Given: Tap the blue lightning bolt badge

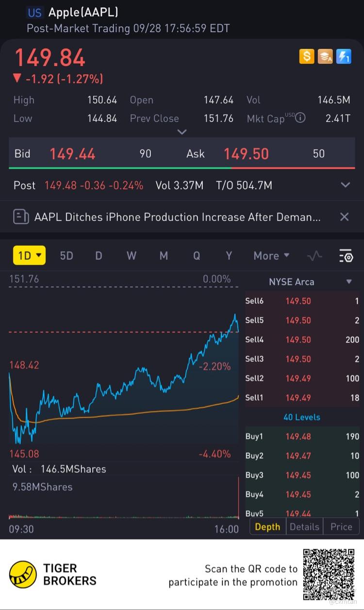Looking at the screenshot, I should (344, 56).
